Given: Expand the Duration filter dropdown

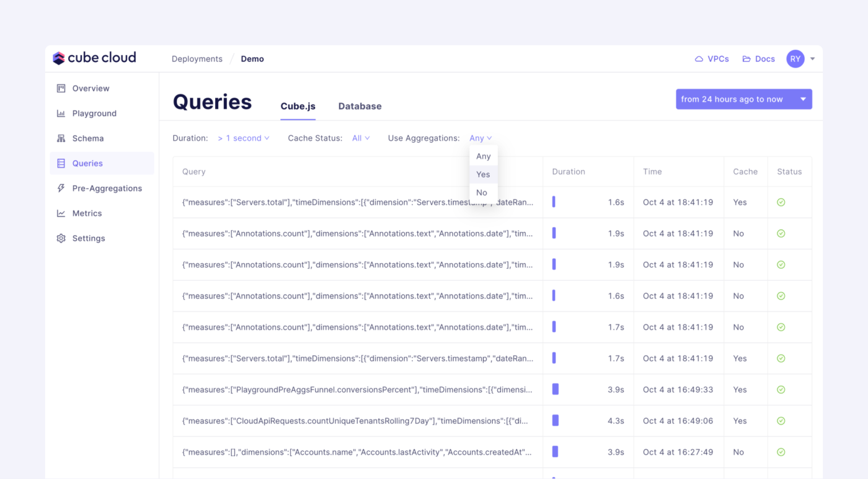Looking at the screenshot, I should point(244,138).
